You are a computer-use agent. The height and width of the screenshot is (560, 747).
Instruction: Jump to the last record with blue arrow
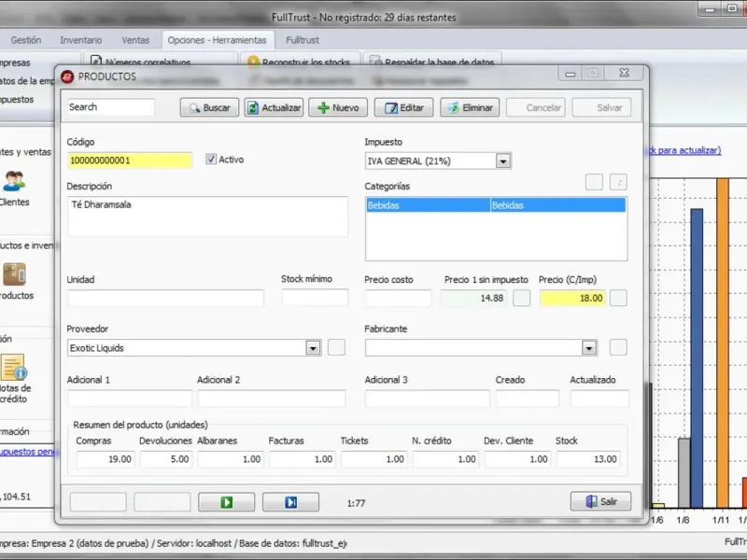click(x=290, y=502)
